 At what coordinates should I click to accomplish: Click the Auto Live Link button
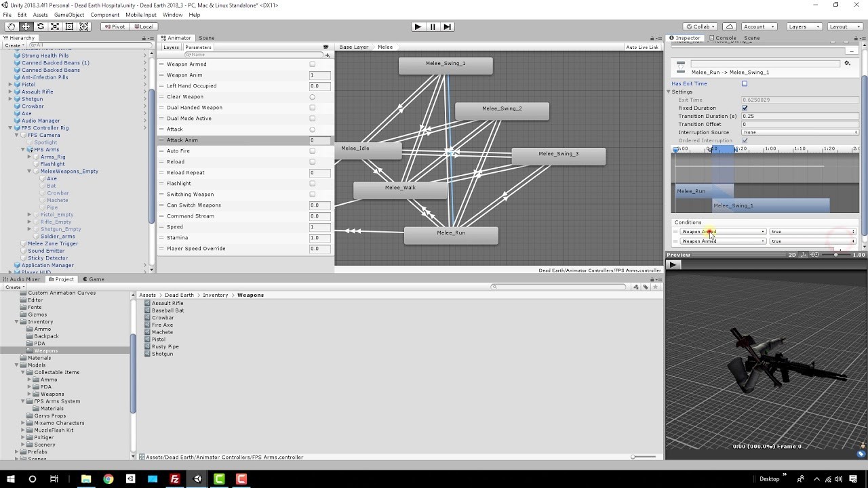(642, 47)
